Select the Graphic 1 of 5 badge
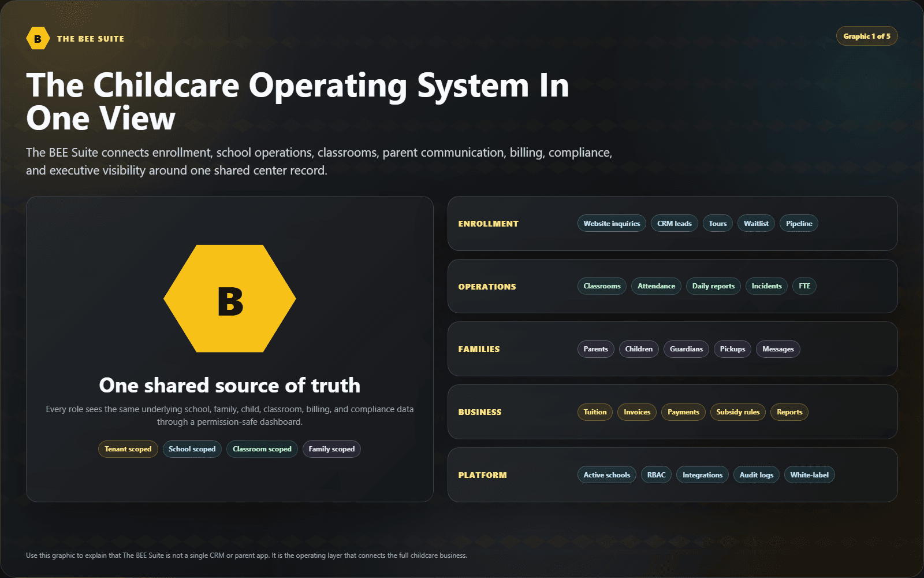Viewport: 924px width, 578px height. pos(867,36)
